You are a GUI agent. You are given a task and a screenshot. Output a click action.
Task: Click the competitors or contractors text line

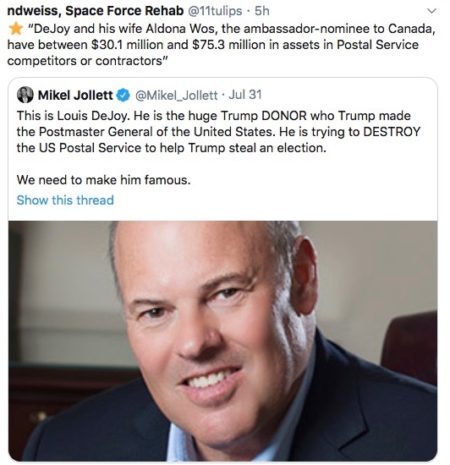click(x=87, y=61)
